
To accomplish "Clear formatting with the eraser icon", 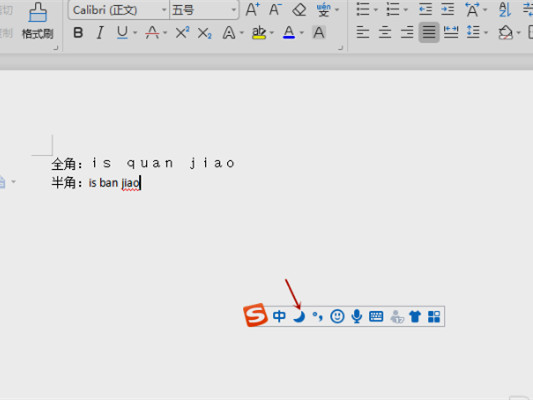I will [299, 10].
